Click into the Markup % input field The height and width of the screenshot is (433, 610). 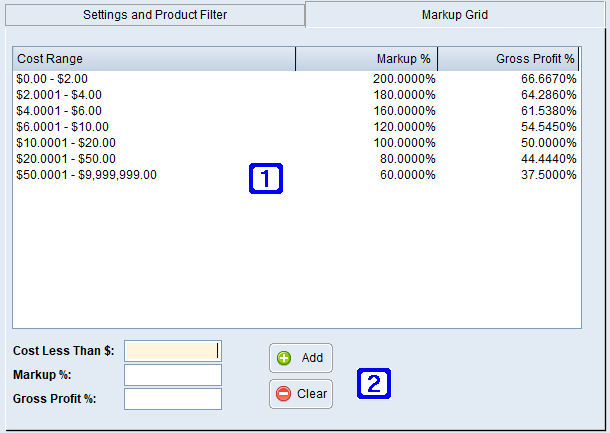[x=172, y=375]
